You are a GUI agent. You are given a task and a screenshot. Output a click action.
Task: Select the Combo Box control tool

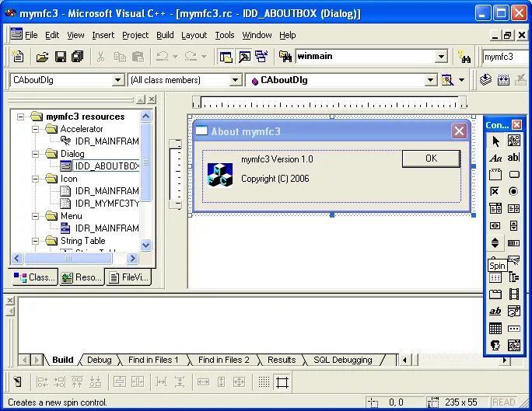tap(495, 208)
